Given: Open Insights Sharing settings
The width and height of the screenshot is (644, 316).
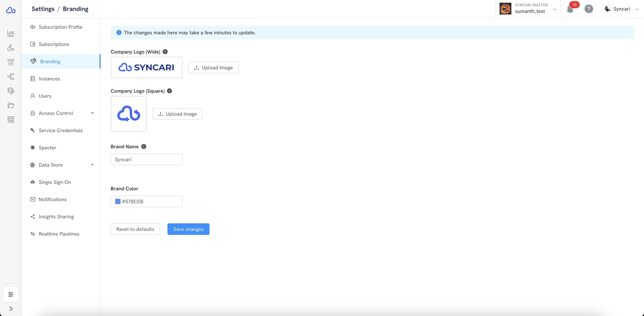Looking at the screenshot, I should (61, 217).
